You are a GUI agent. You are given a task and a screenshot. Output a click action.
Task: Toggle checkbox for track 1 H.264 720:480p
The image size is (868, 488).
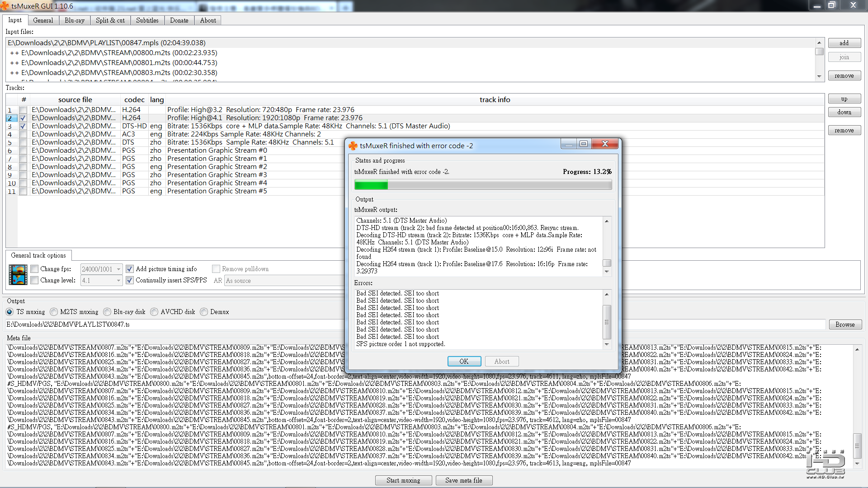point(23,110)
